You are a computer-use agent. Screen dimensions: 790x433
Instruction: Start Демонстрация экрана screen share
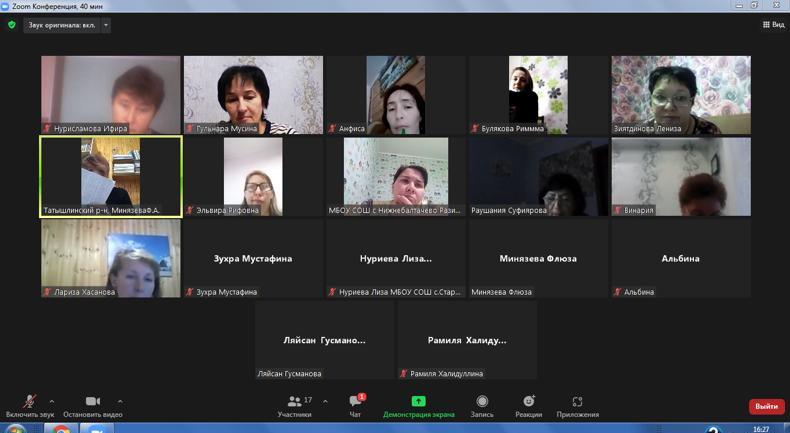point(418,404)
